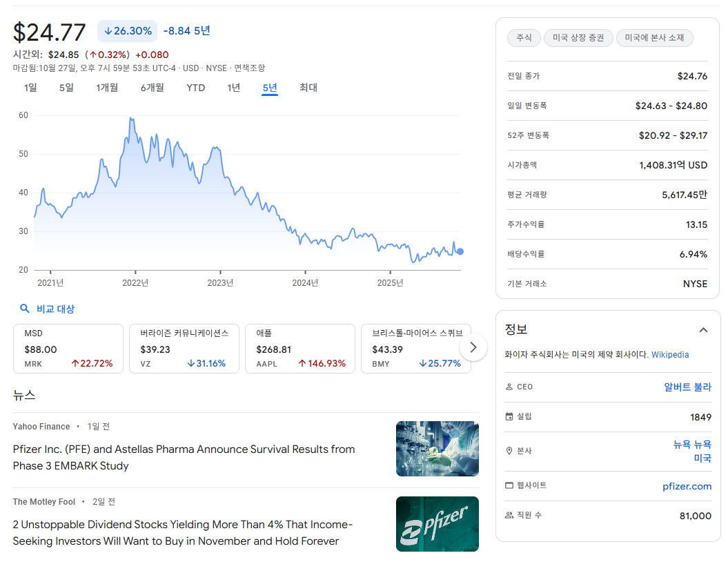Click the 기본 거래소 value NYSE
The image size is (728, 562).
pyautogui.click(x=695, y=284)
